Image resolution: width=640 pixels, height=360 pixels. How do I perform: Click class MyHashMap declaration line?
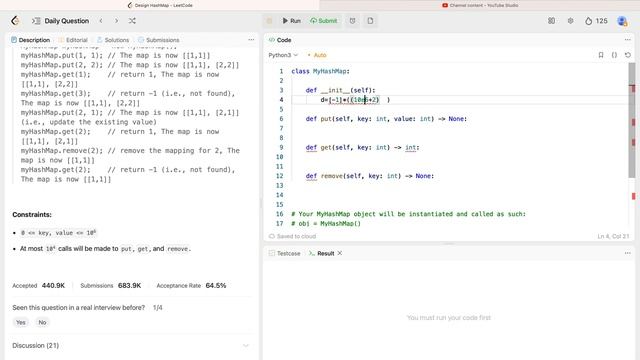pos(320,71)
